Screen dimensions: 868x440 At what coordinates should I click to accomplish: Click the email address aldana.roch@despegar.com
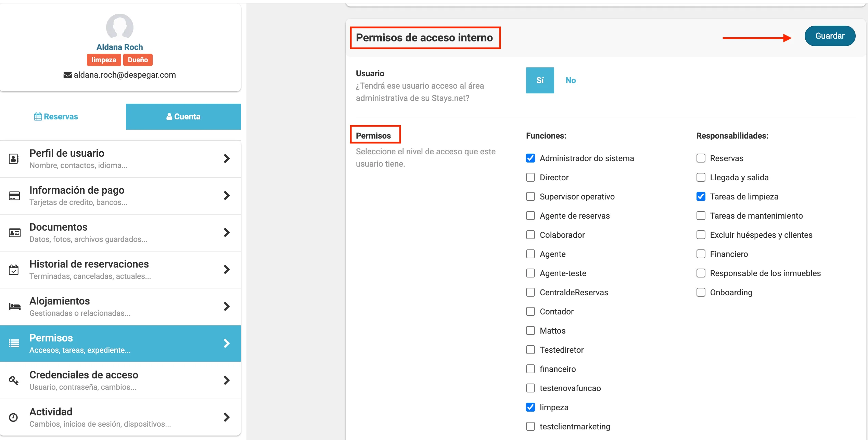pos(125,75)
